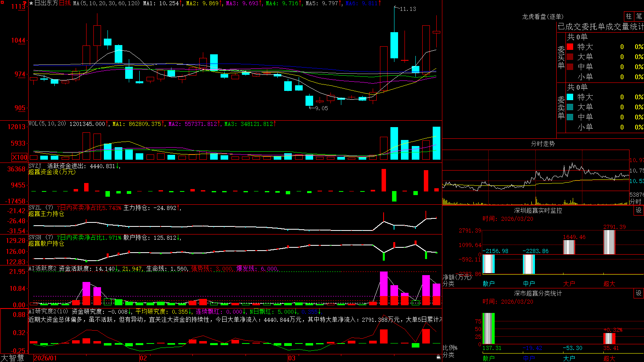644x362 pixels.
Task: Click the SVZL (7) indicator label
Action: pyautogui.click(x=41, y=208)
